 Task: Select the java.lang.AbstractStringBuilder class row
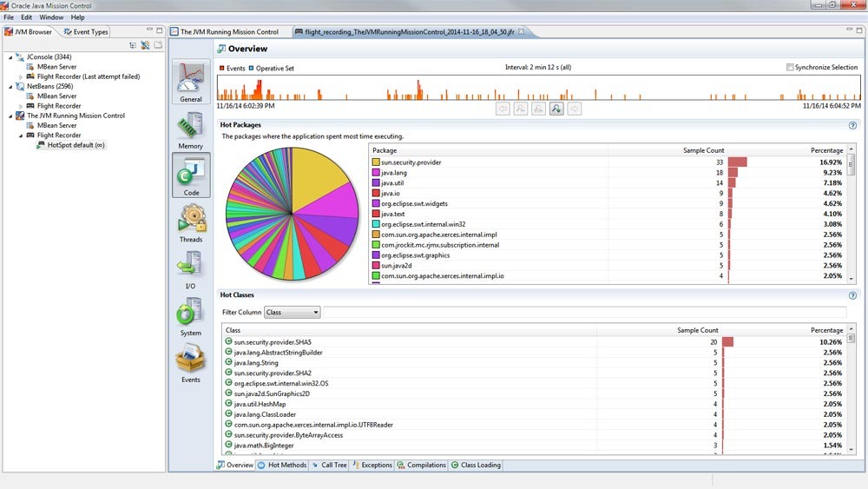[x=534, y=353]
